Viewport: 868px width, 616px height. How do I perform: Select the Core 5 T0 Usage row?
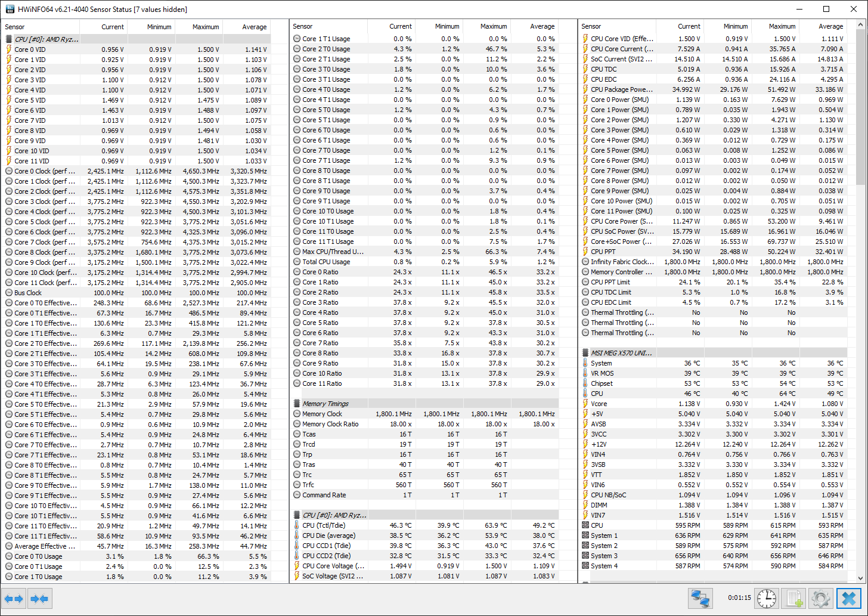(426, 110)
